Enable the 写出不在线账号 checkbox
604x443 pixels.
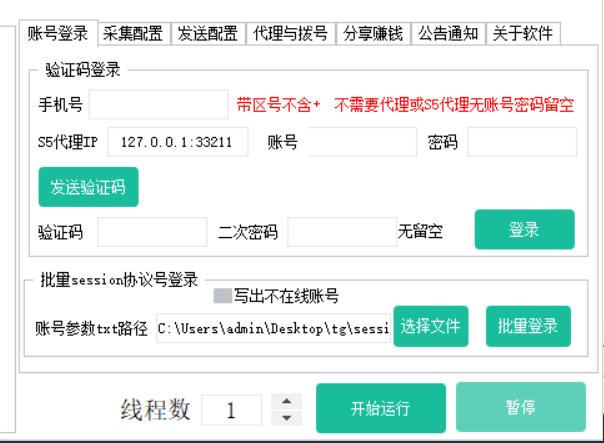click(x=222, y=296)
